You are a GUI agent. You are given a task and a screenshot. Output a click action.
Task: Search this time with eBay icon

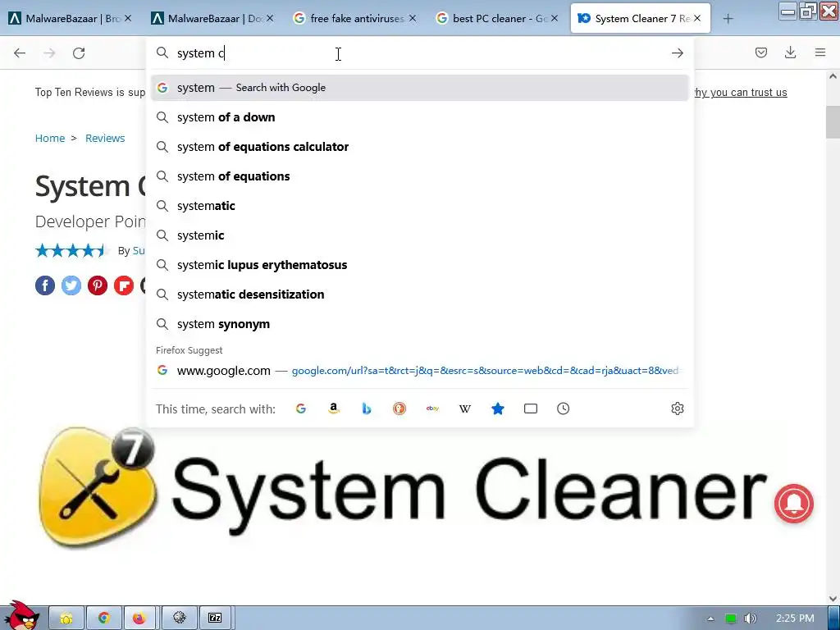click(x=432, y=409)
